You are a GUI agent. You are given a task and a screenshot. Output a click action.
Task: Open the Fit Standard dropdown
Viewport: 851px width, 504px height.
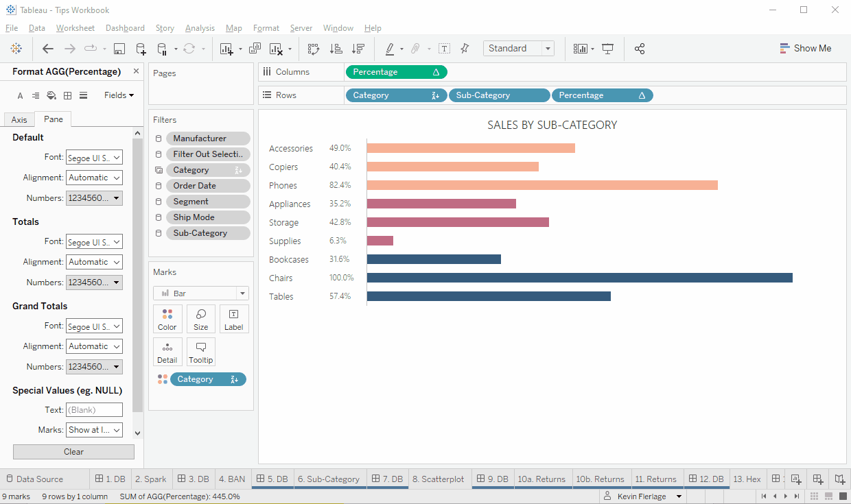[519, 49]
